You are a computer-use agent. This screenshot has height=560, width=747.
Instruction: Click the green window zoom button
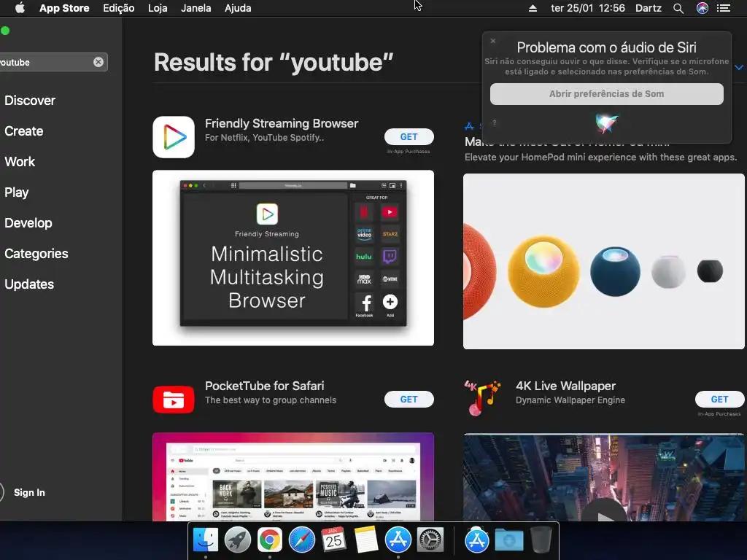[5, 31]
